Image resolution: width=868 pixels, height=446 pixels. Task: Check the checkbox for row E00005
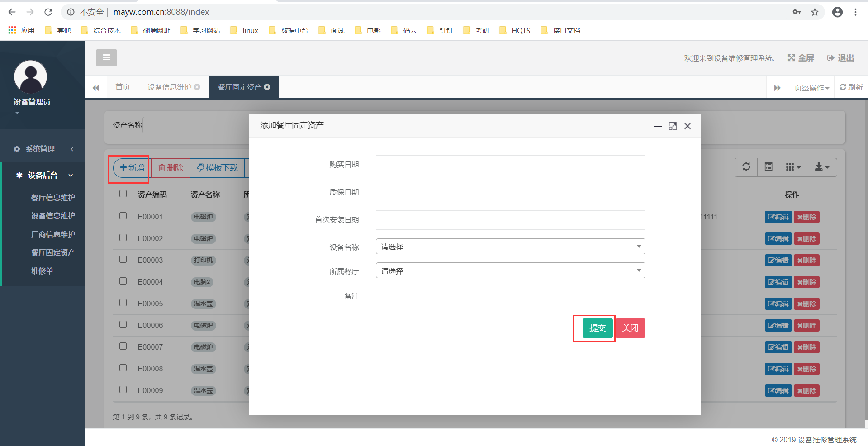123,303
